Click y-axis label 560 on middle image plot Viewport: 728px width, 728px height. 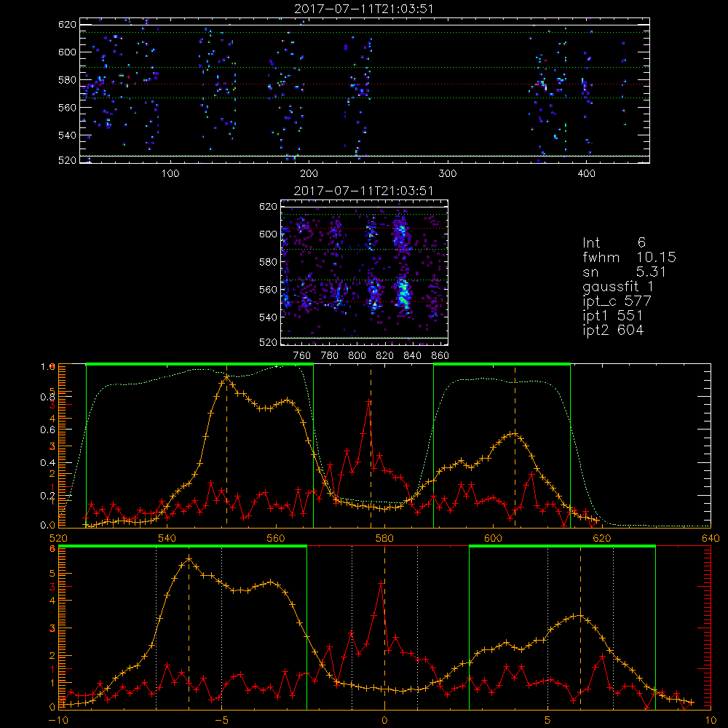pos(269,290)
